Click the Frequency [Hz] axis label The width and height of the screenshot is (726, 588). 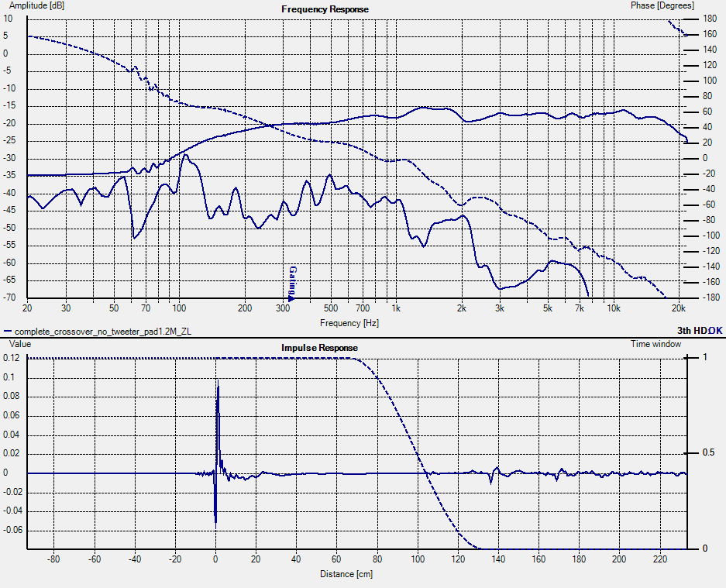(349, 323)
